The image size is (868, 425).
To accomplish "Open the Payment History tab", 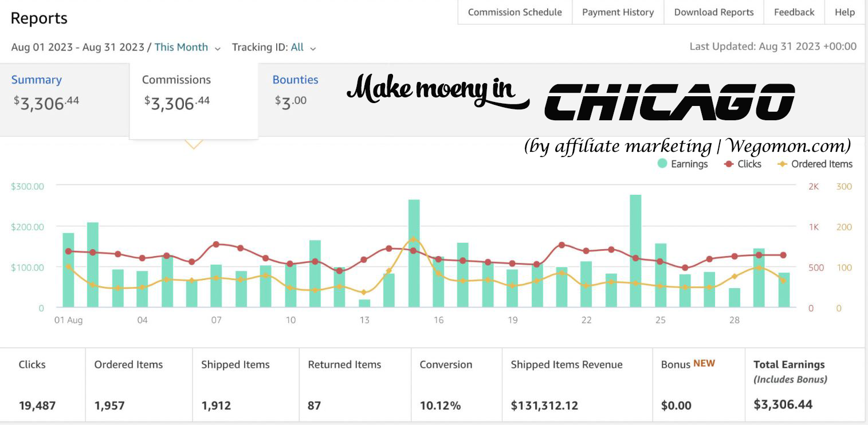I will pos(618,12).
